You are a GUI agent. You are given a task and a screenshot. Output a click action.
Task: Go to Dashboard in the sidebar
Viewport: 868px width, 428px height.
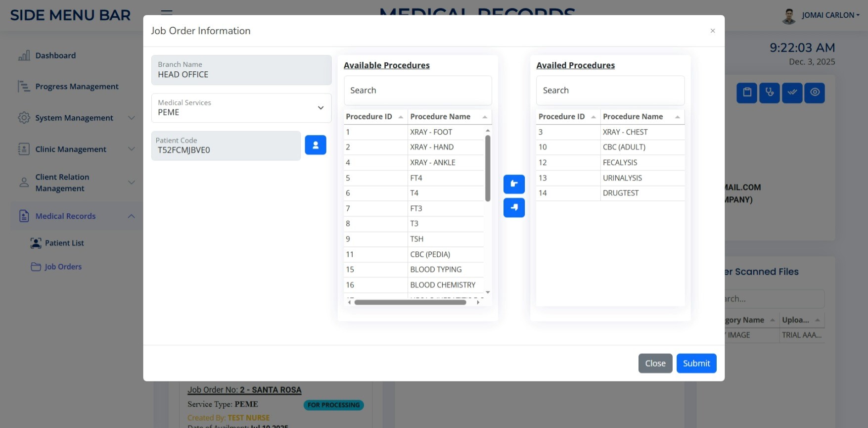pos(55,55)
